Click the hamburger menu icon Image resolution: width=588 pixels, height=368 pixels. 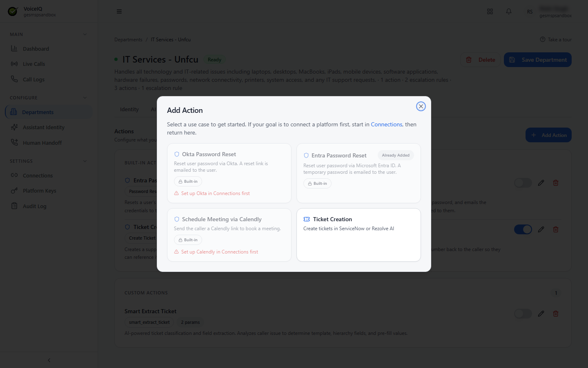(x=119, y=11)
